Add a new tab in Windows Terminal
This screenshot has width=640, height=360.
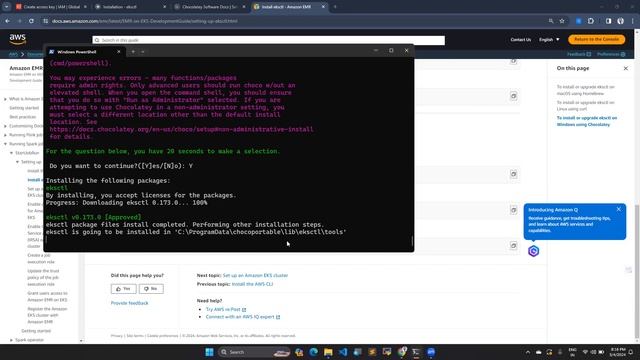click(x=133, y=52)
